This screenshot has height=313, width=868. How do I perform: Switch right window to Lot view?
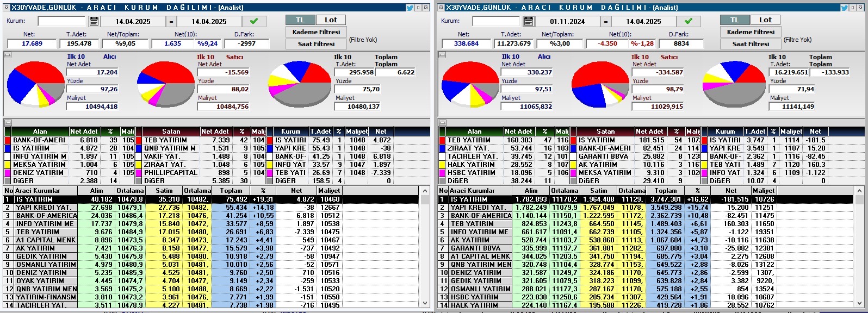[x=765, y=20]
